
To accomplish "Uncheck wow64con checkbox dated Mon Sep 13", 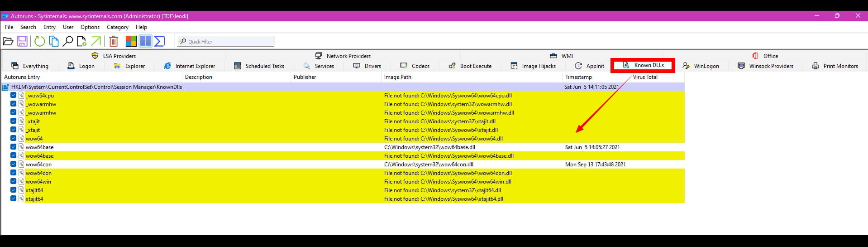I will [14, 164].
